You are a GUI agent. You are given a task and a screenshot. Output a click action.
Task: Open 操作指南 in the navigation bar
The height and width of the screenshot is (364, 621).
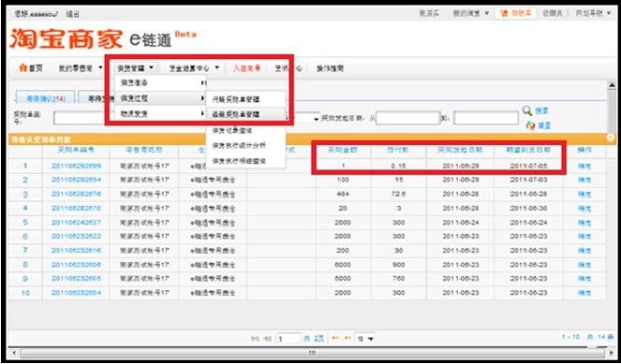(x=330, y=68)
